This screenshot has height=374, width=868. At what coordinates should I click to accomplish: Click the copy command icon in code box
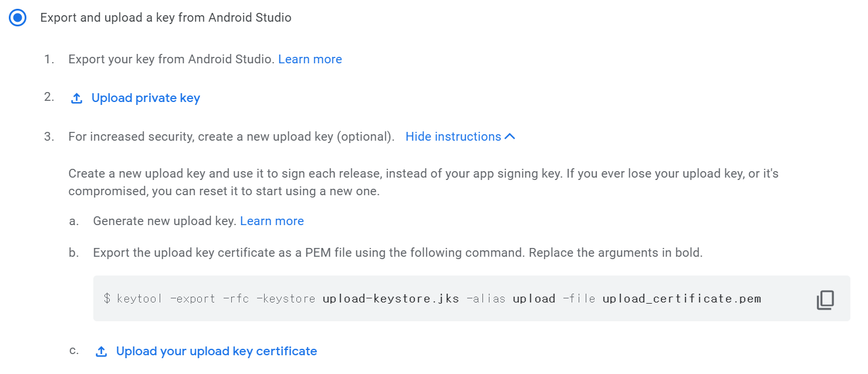[x=825, y=300]
